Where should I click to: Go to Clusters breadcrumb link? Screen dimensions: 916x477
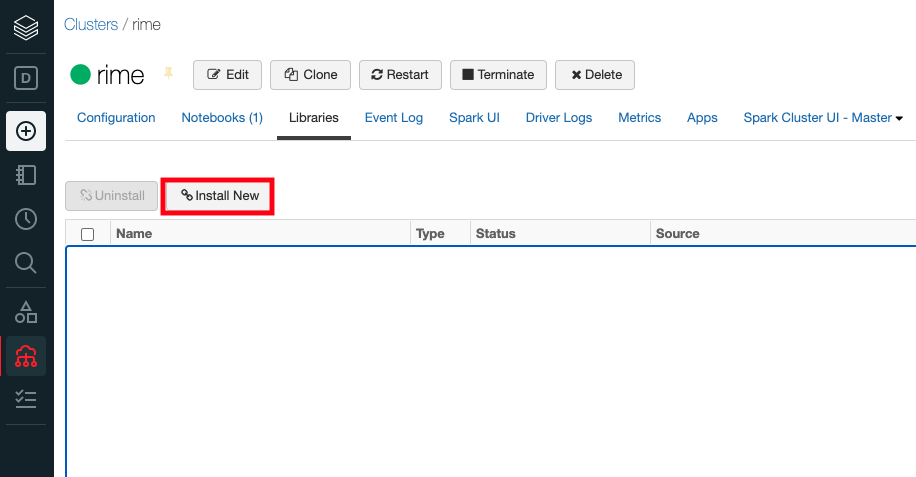click(91, 25)
